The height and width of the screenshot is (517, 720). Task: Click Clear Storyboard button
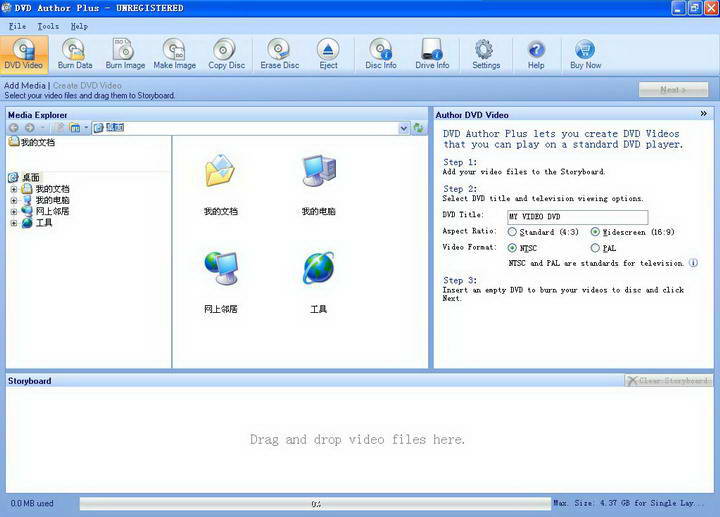pyautogui.click(x=669, y=381)
